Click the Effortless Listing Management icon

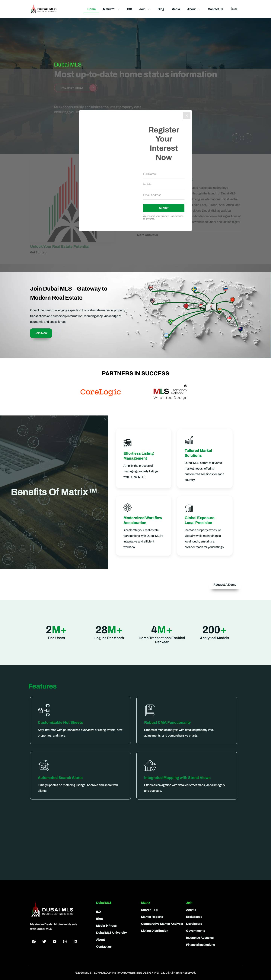[x=128, y=443]
